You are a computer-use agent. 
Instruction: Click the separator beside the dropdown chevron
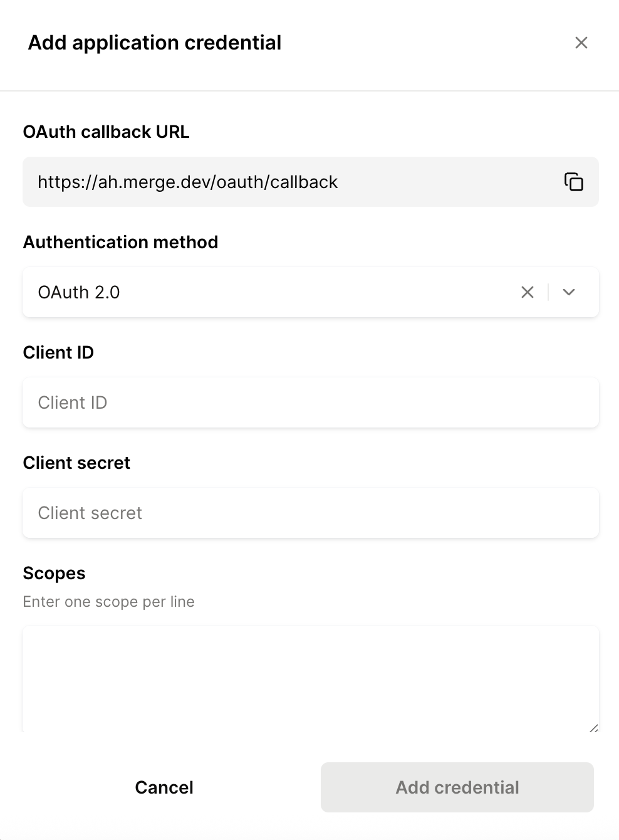[x=548, y=292]
